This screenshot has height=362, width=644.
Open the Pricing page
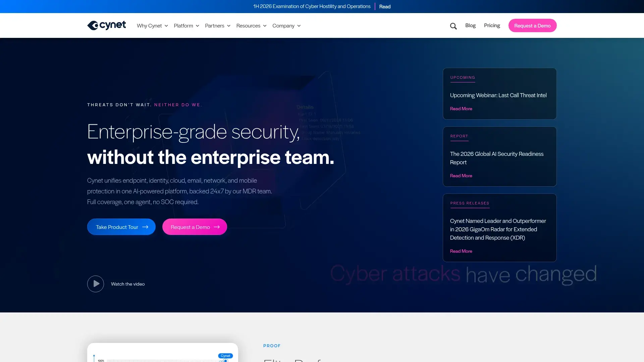coord(492,25)
